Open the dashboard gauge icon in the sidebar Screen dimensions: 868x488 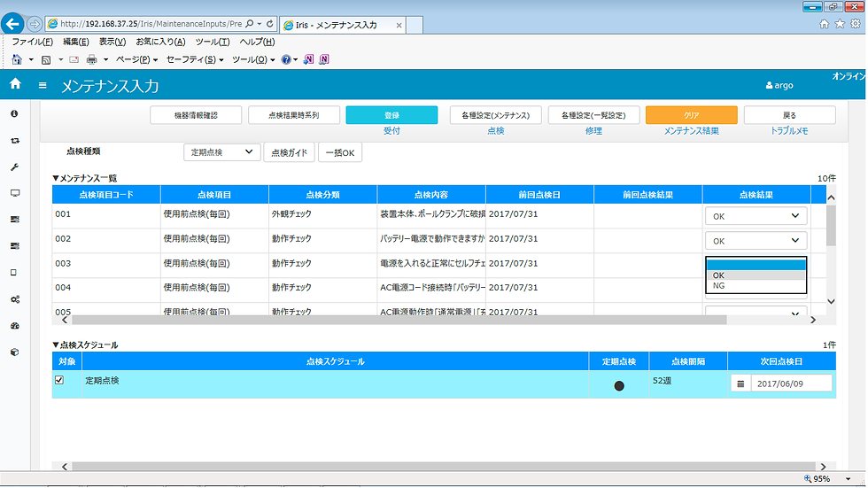point(15,326)
